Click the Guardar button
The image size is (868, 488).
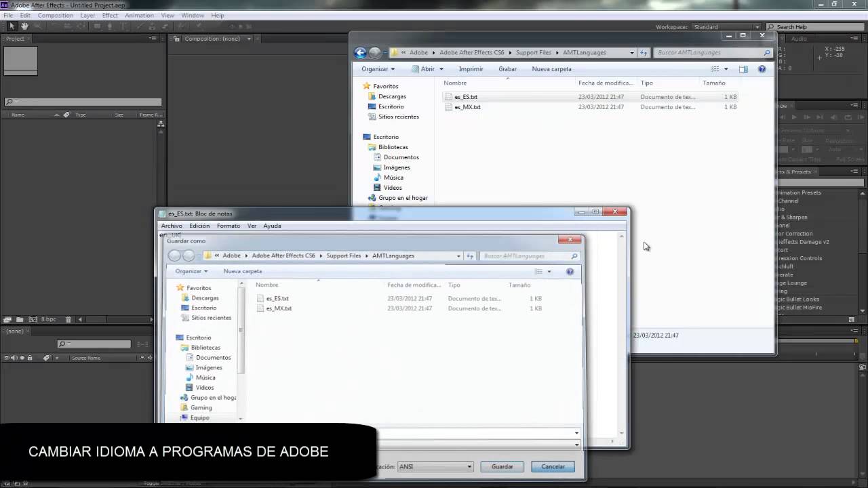502,466
